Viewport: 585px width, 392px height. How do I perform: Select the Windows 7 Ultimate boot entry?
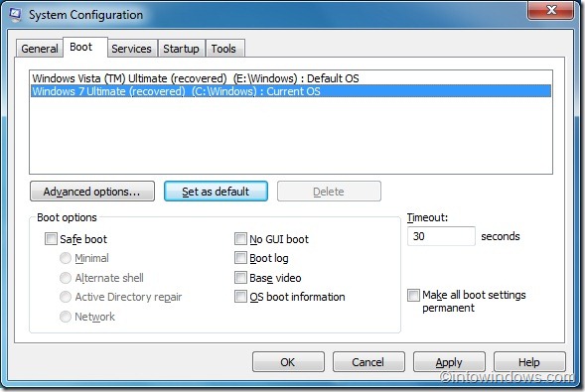pos(291,91)
